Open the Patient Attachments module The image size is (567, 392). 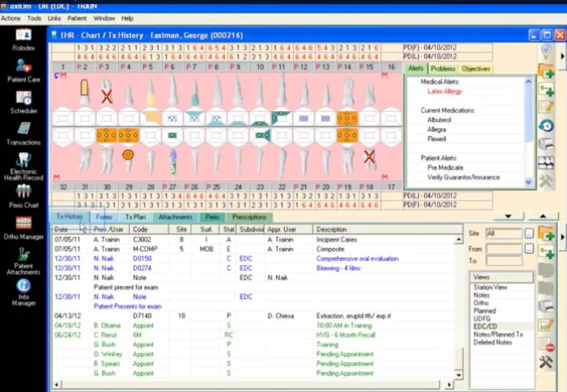click(x=23, y=261)
